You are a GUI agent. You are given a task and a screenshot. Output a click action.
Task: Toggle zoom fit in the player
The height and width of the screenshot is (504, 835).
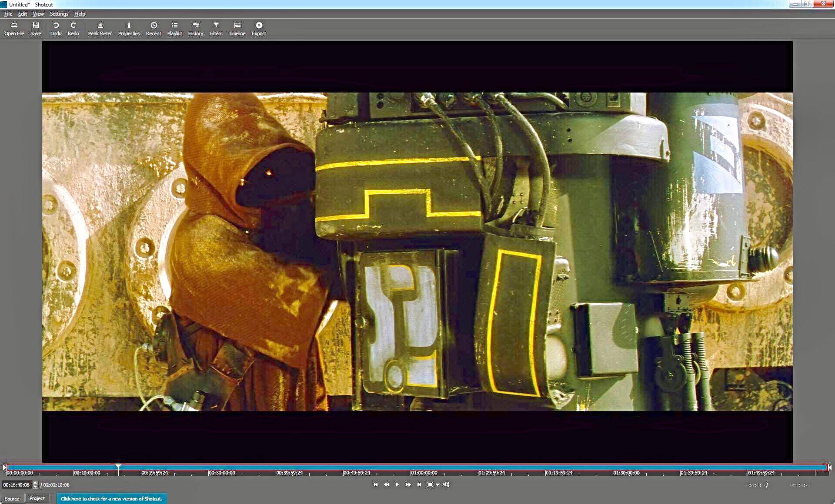pyautogui.click(x=430, y=484)
